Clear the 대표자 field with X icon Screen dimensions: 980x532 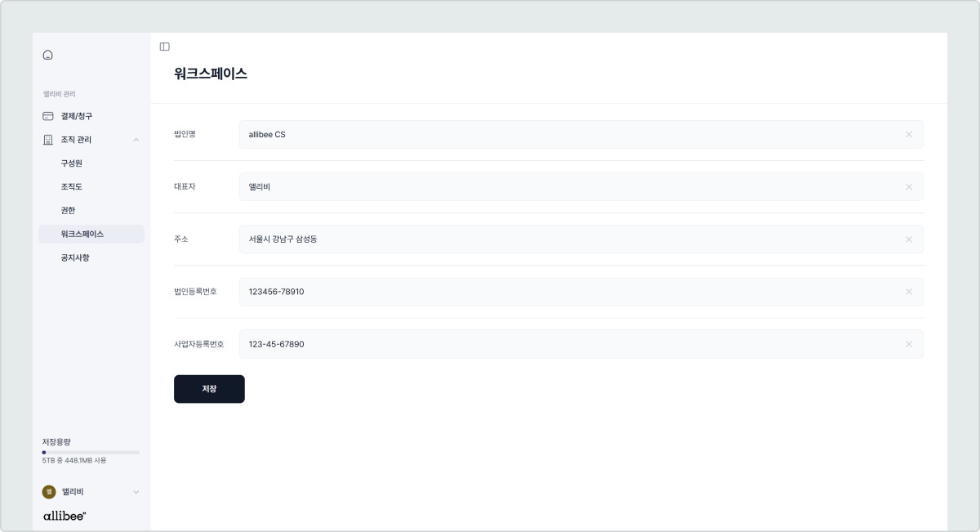(908, 187)
